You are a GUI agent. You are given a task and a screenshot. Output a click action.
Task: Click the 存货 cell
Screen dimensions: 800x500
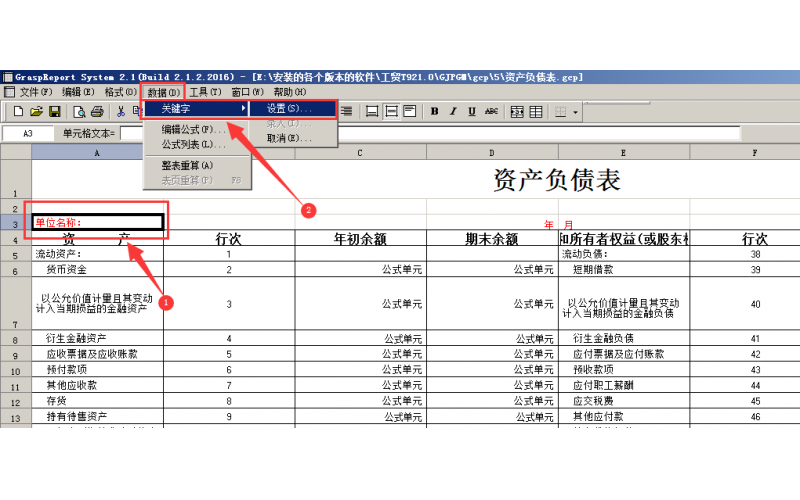(x=97, y=401)
